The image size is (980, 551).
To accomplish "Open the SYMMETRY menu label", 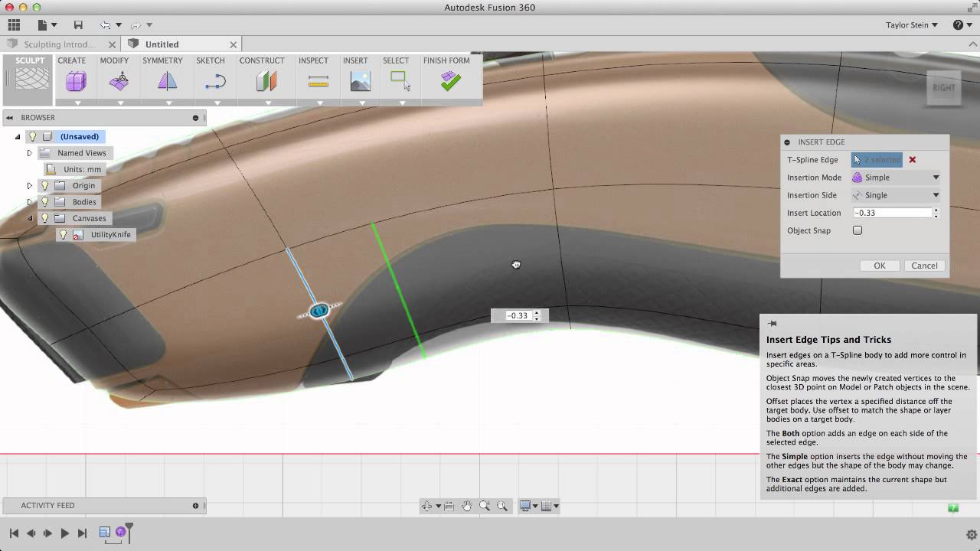I will tap(162, 60).
